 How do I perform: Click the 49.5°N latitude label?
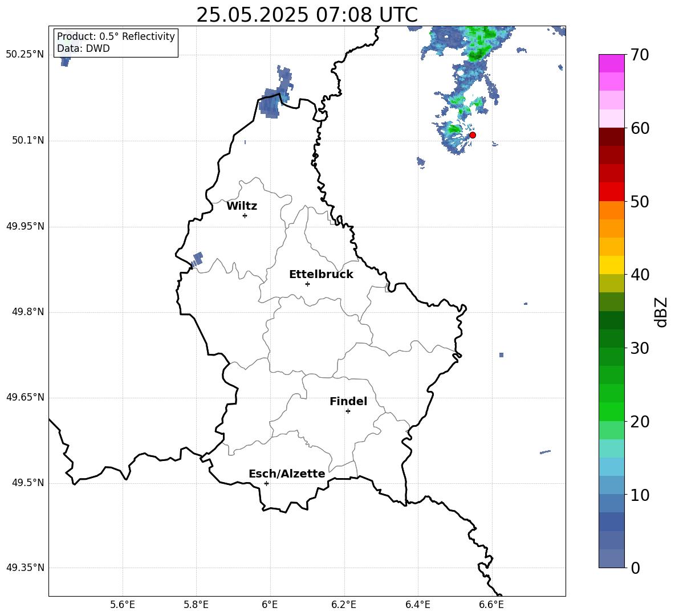pos(29,483)
